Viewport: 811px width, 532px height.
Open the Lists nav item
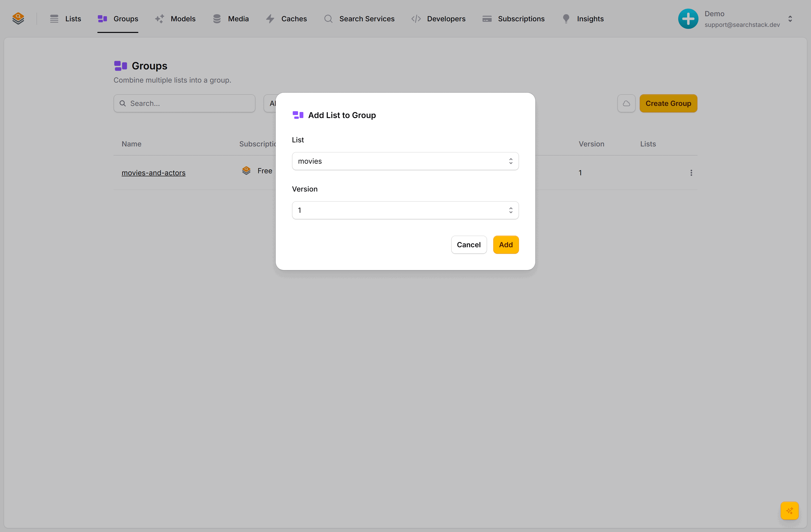click(65, 19)
